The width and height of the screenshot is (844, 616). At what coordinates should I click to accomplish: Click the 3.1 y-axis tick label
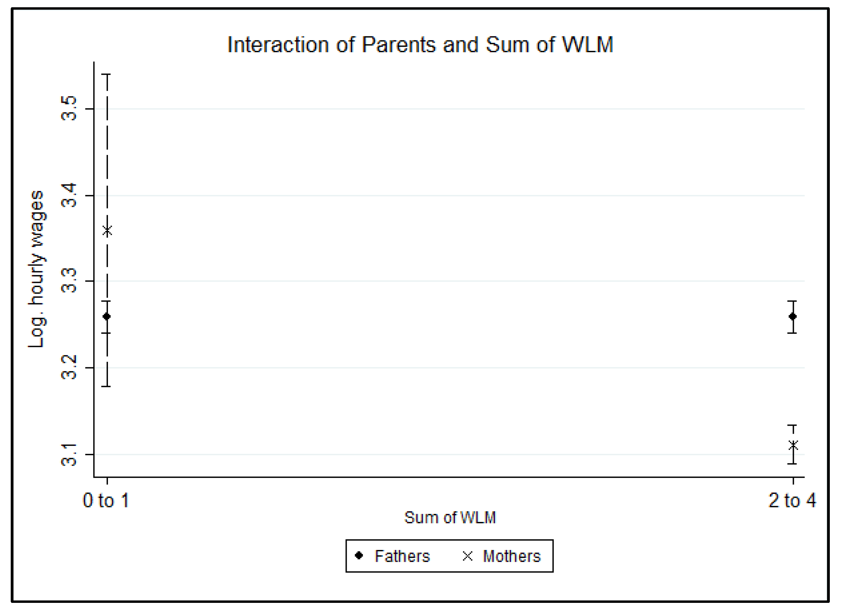69,454
